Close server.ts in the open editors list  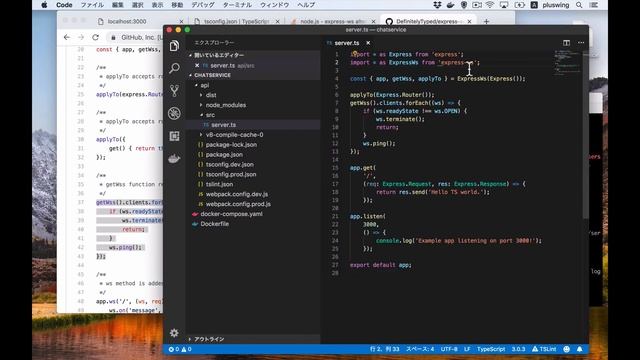(197, 65)
